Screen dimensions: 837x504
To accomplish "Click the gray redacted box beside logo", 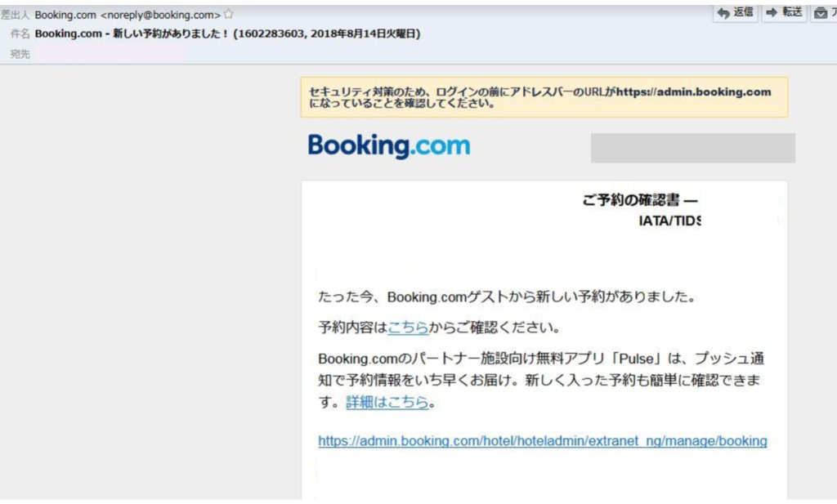I will [x=692, y=148].
